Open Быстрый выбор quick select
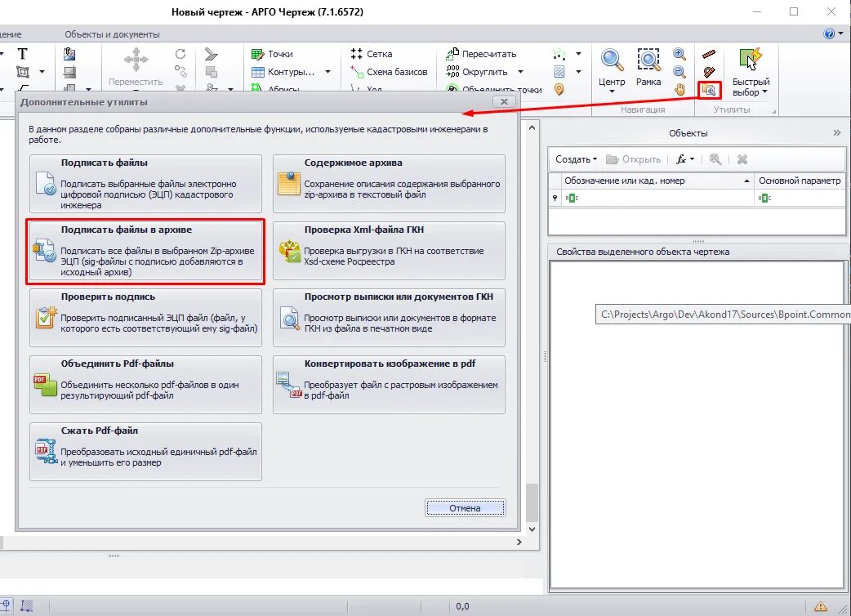 point(751,73)
